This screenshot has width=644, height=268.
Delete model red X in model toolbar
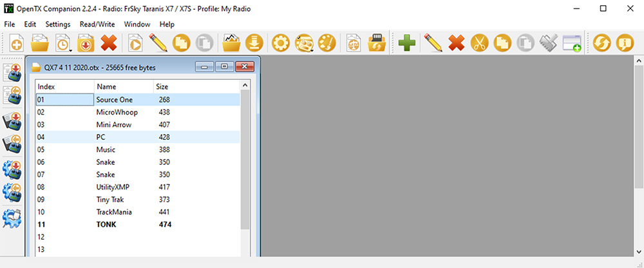pos(456,43)
